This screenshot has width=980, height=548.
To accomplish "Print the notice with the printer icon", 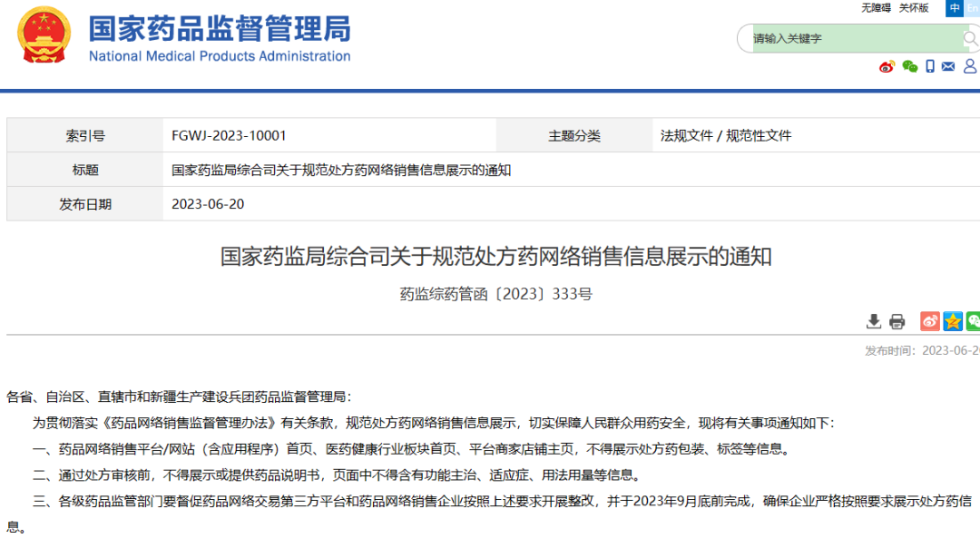I will pyautogui.click(x=897, y=321).
